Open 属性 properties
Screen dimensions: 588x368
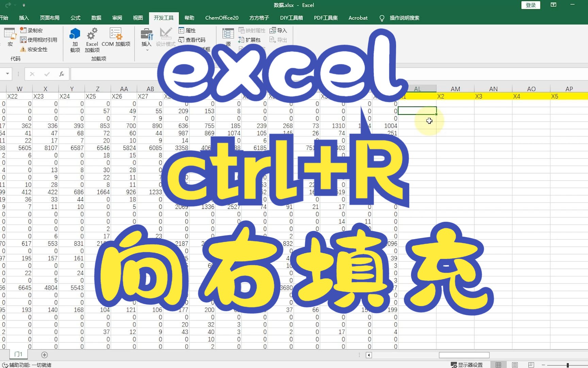pos(187,30)
